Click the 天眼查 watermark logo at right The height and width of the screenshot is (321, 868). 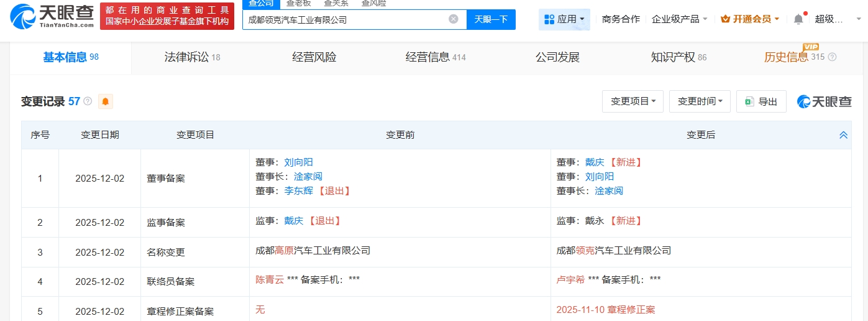(x=824, y=101)
